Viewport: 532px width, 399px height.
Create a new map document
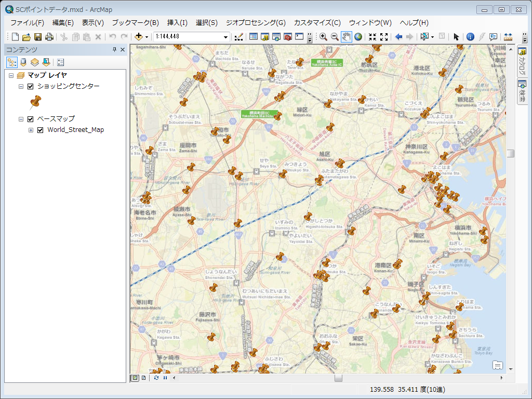[15, 37]
